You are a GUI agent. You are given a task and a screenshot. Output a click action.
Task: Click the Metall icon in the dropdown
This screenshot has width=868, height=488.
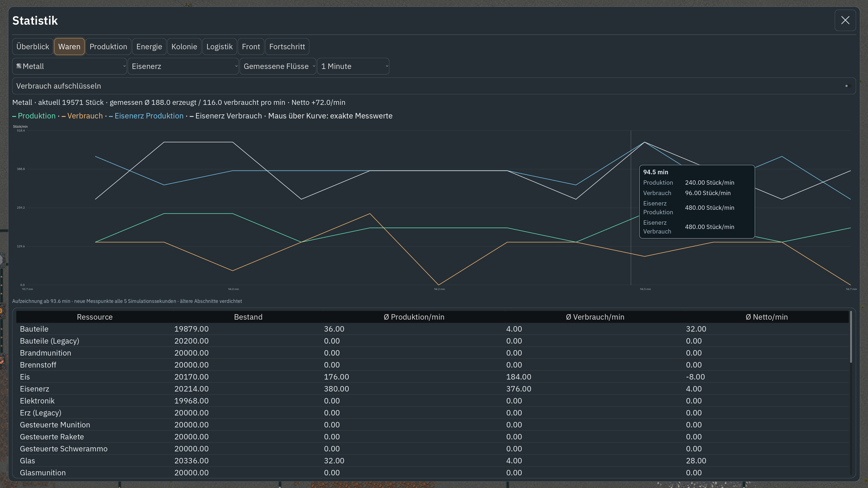[x=19, y=66]
